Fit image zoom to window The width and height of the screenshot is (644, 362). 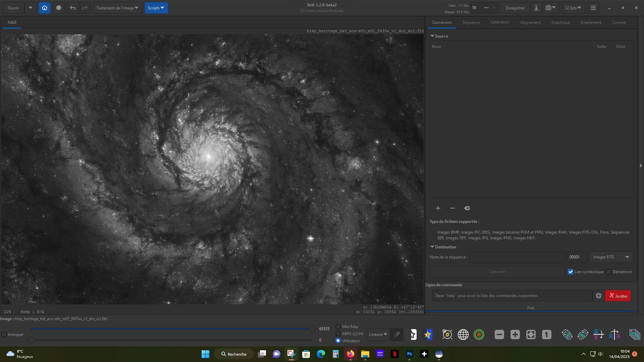coord(531,334)
